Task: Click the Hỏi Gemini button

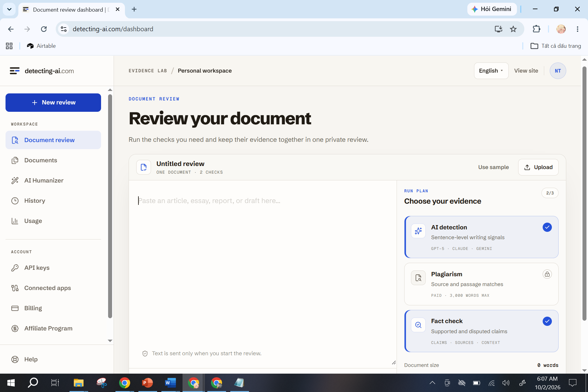Action: point(492,9)
